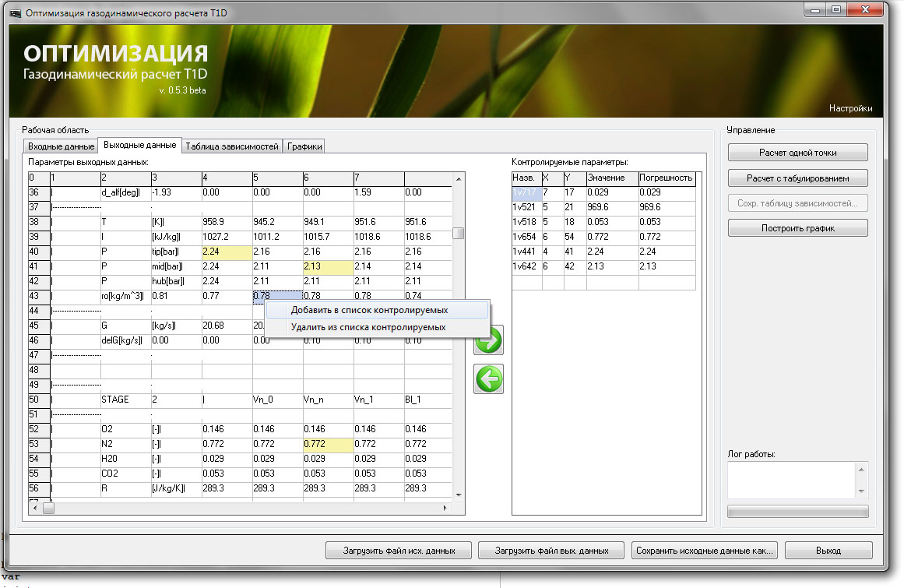Click Сохранить исходные данные как button
This screenshot has height=588, width=904.
coord(705,551)
